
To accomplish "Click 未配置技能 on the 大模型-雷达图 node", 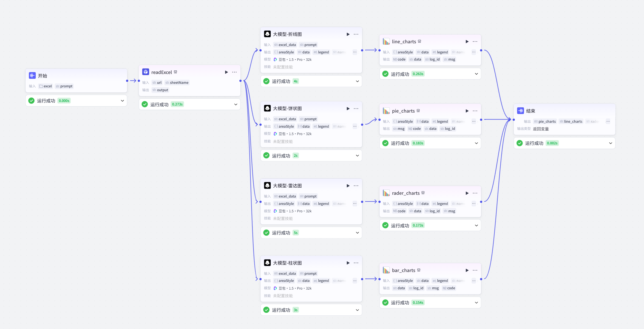I will (x=283, y=218).
